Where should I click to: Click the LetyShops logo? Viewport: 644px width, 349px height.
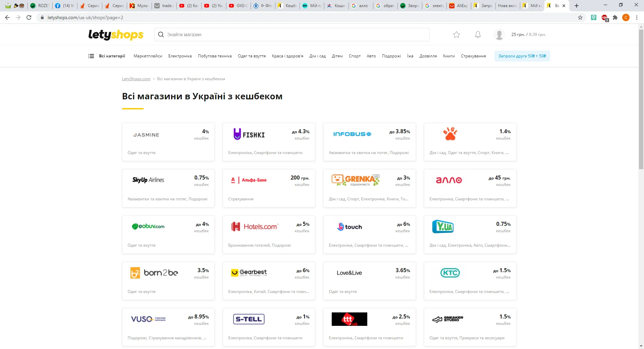coord(116,35)
